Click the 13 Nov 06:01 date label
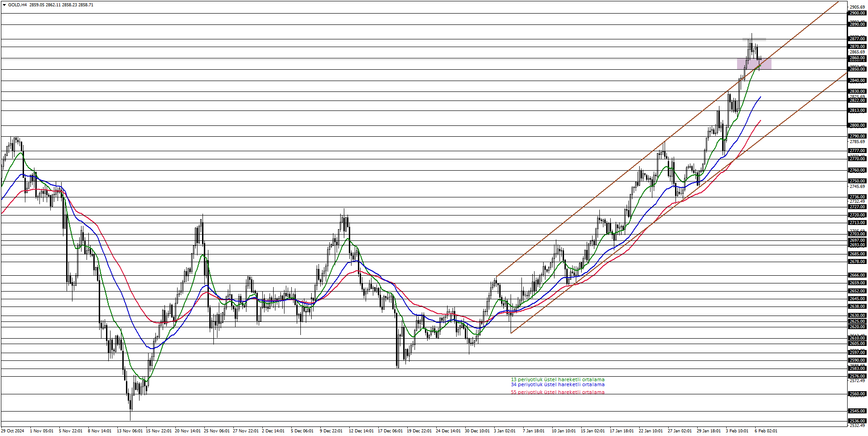 [x=130, y=431]
